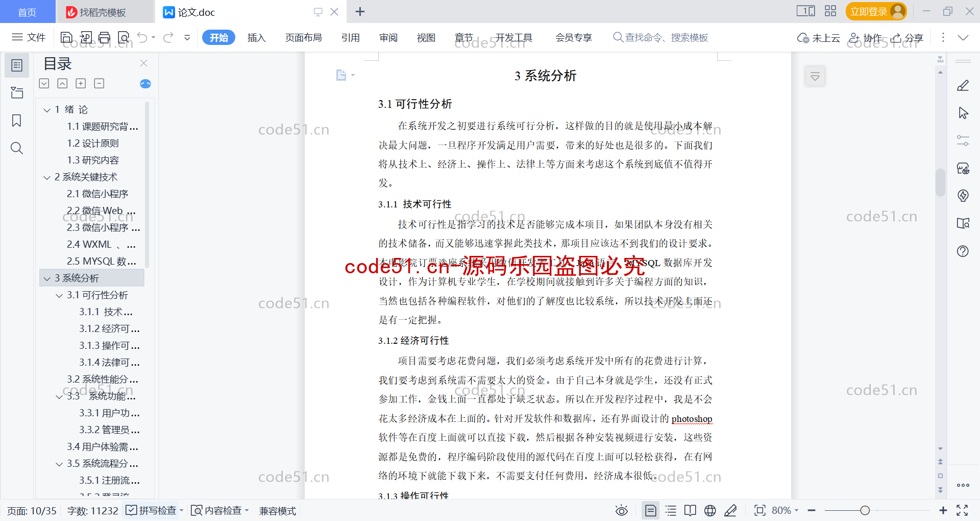Screen dimensions: 980x521
Task: Collapse the 3.5 系统流程分 subsection
Action: (59, 464)
